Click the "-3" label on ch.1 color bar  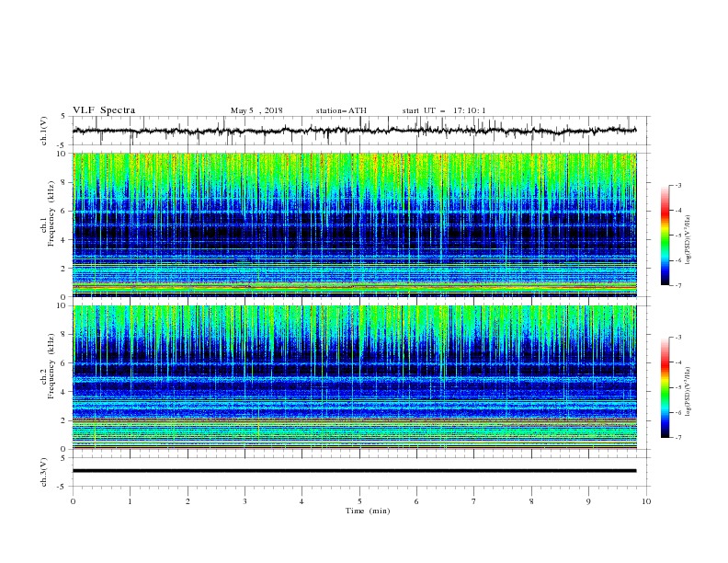(678, 185)
